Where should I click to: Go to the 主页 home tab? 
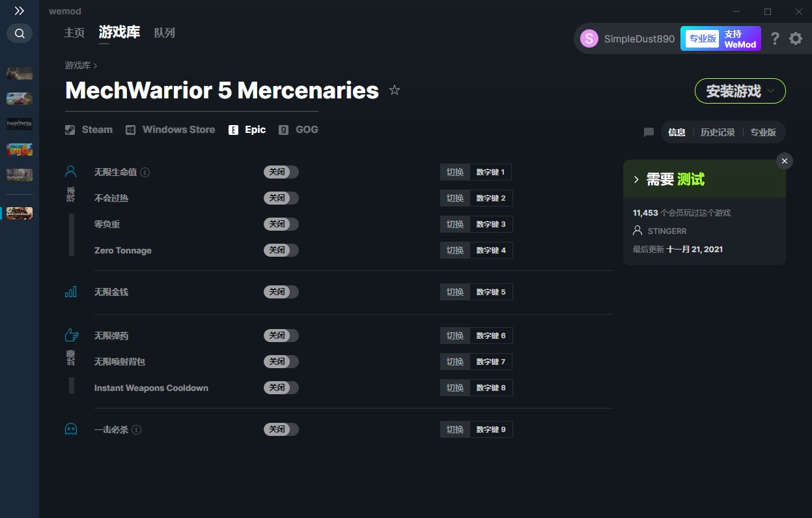click(74, 33)
